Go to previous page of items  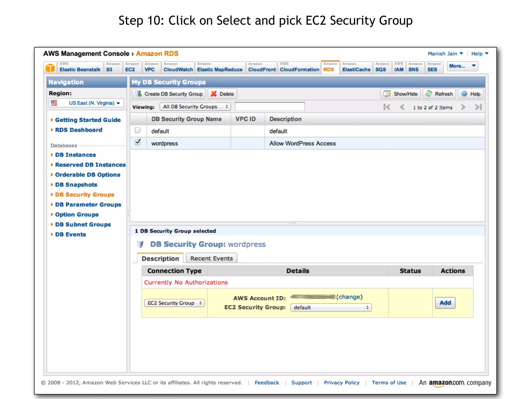tap(402, 107)
